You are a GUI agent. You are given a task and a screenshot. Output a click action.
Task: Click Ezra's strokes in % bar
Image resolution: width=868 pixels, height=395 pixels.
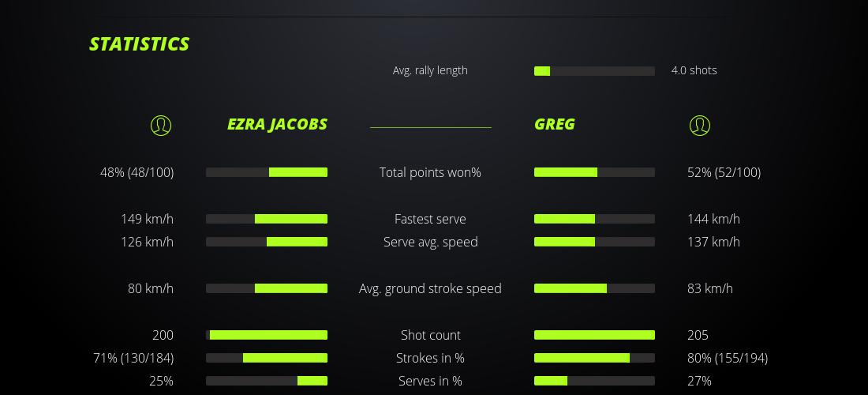click(x=267, y=358)
